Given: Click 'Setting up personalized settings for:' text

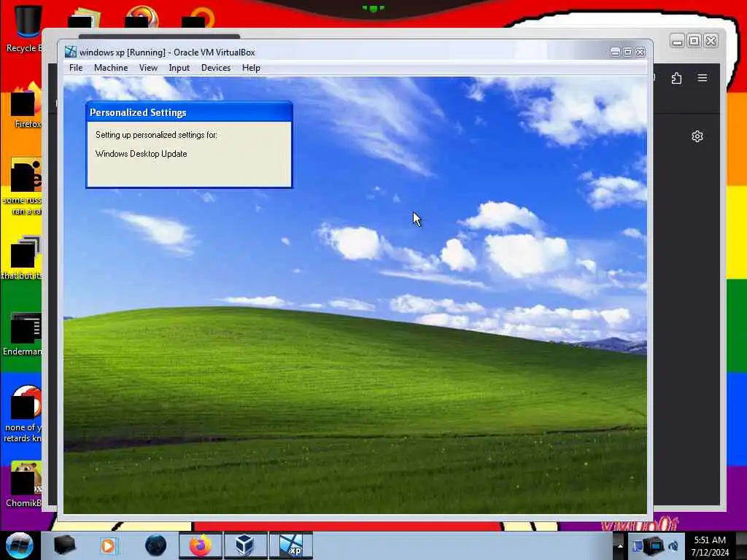Looking at the screenshot, I should point(156,135).
